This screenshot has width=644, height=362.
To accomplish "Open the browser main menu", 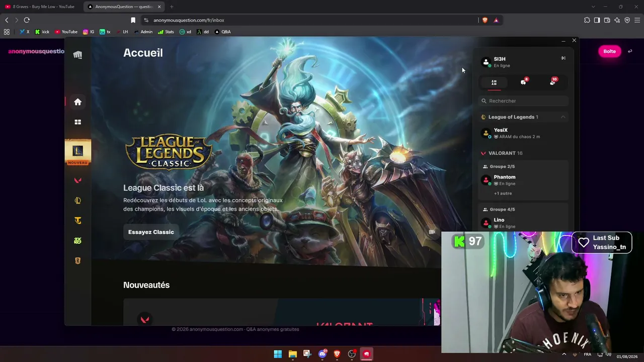I will pyautogui.click(x=637, y=20).
